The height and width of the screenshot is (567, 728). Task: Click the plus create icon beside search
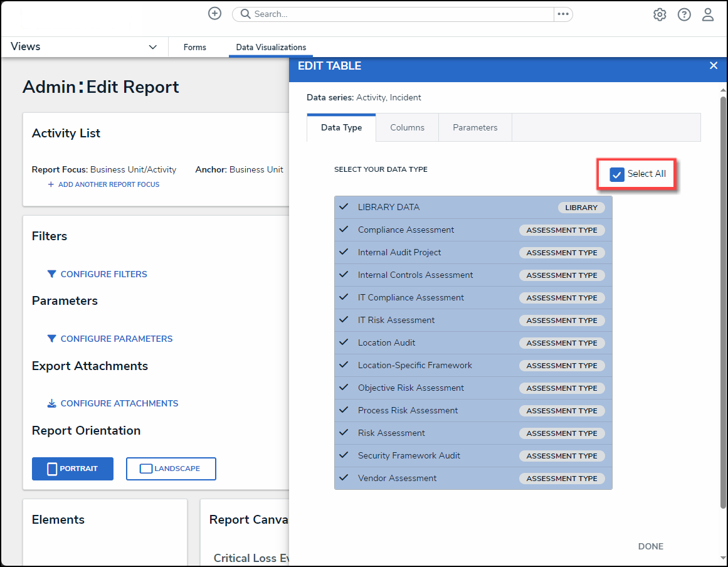click(215, 14)
